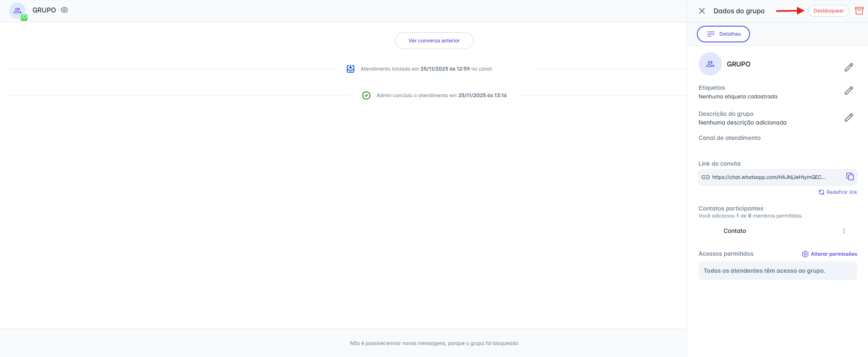Click the invite link URL field
The image size is (868, 357).
point(768,177)
